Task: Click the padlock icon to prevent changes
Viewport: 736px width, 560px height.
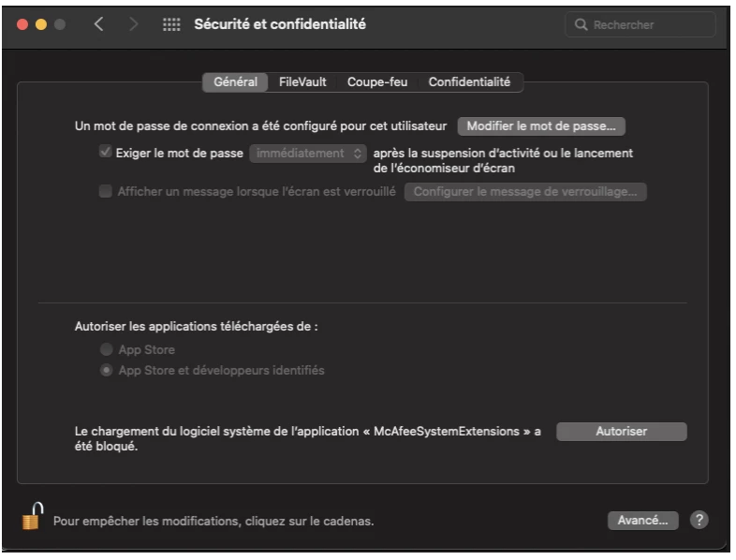Action: [x=32, y=517]
